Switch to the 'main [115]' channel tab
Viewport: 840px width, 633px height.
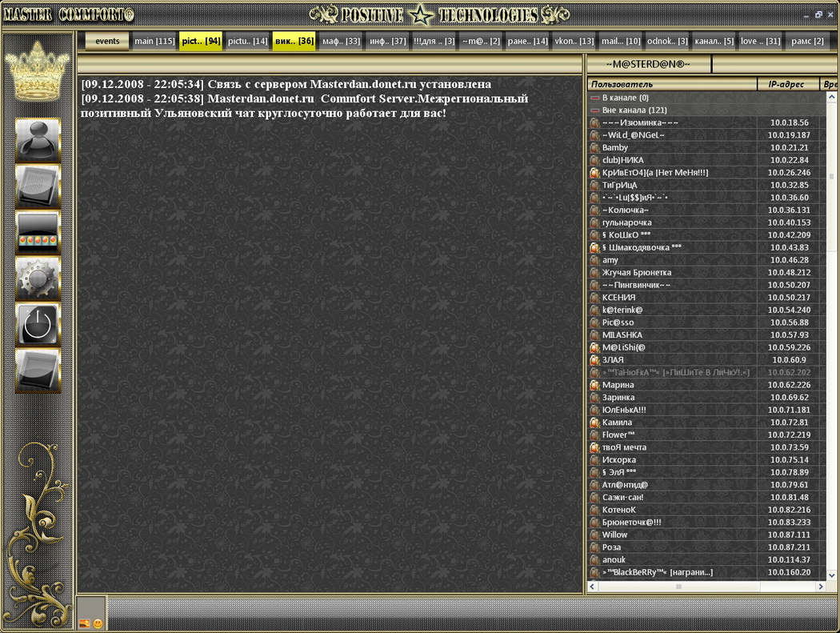pyautogui.click(x=154, y=42)
